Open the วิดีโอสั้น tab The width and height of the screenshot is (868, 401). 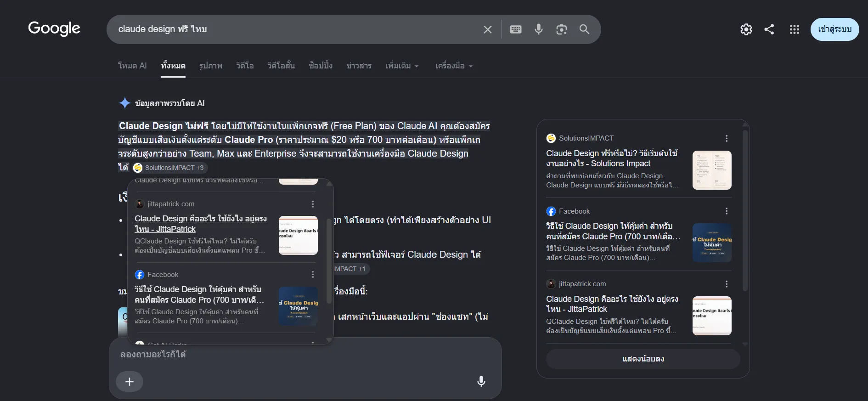coord(281,66)
